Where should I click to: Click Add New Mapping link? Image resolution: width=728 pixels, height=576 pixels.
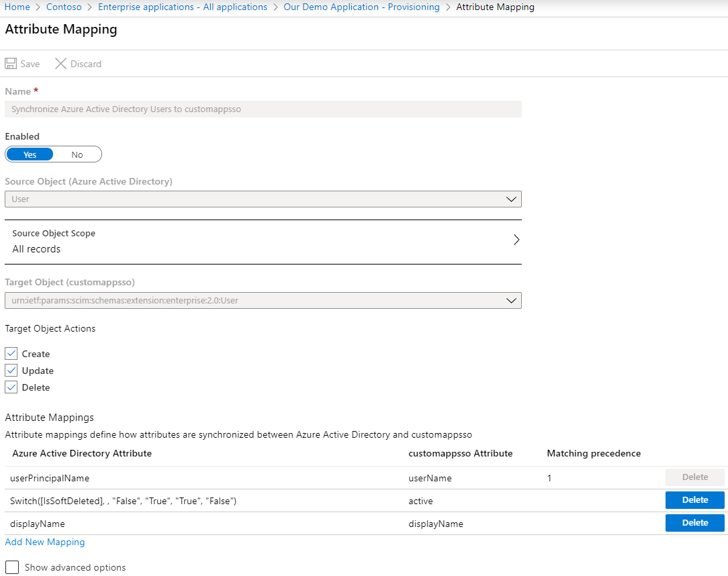pyautogui.click(x=45, y=542)
